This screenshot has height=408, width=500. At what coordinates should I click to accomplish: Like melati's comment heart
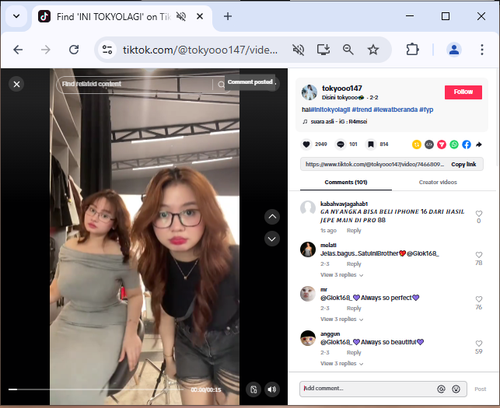[479, 255]
